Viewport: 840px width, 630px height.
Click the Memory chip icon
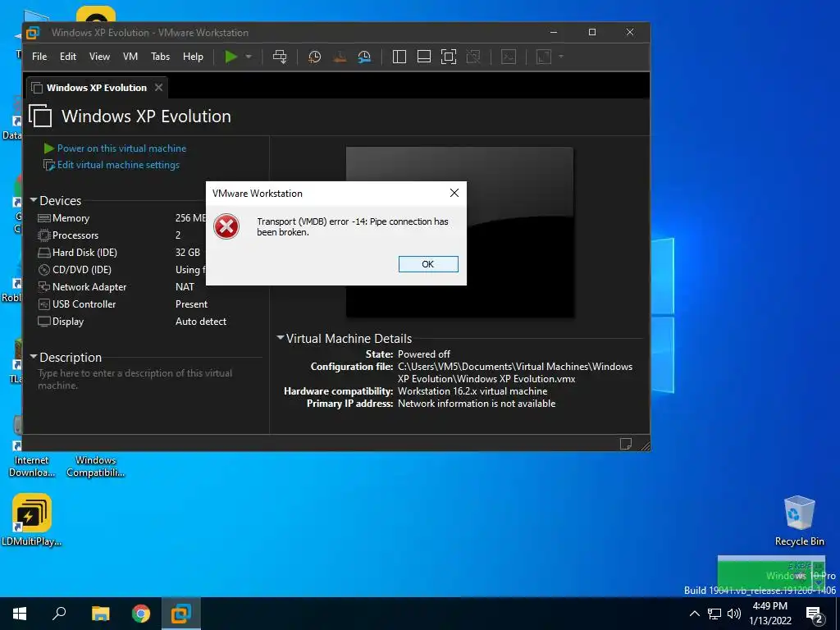point(44,218)
